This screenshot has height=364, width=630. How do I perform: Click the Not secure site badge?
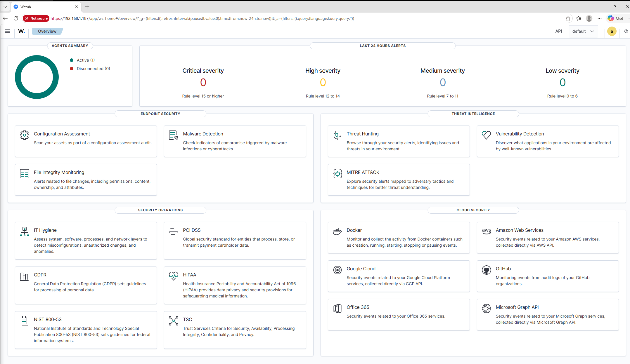36,18
